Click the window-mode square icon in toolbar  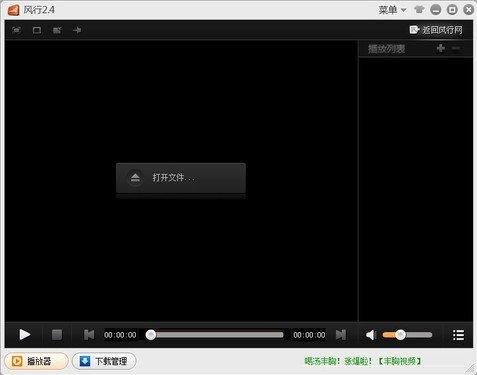point(37,30)
